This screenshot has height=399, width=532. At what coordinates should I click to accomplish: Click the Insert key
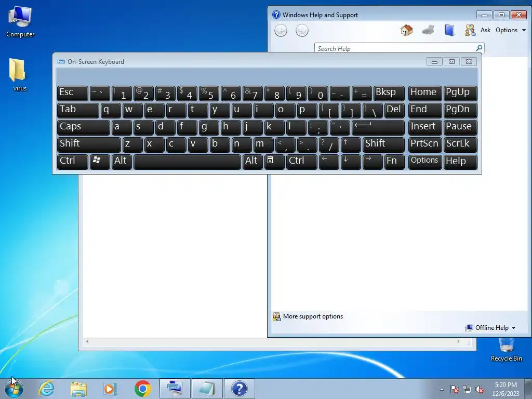[425, 128]
